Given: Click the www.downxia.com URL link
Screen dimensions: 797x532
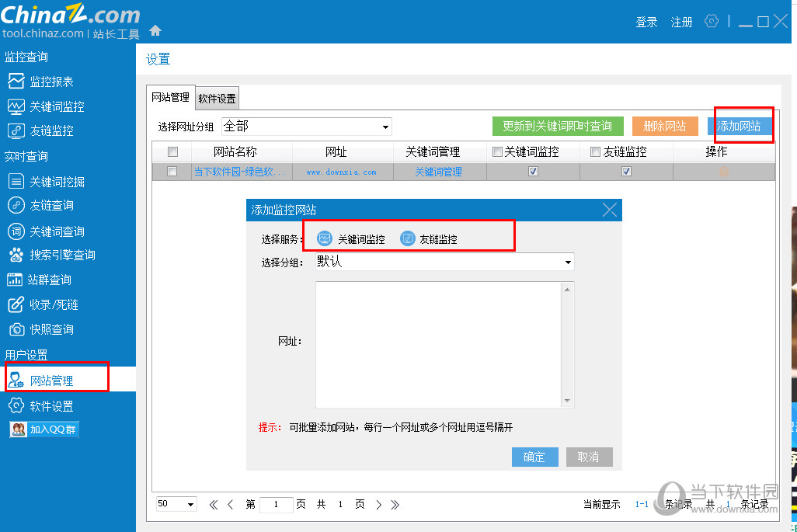Looking at the screenshot, I should point(342,172).
